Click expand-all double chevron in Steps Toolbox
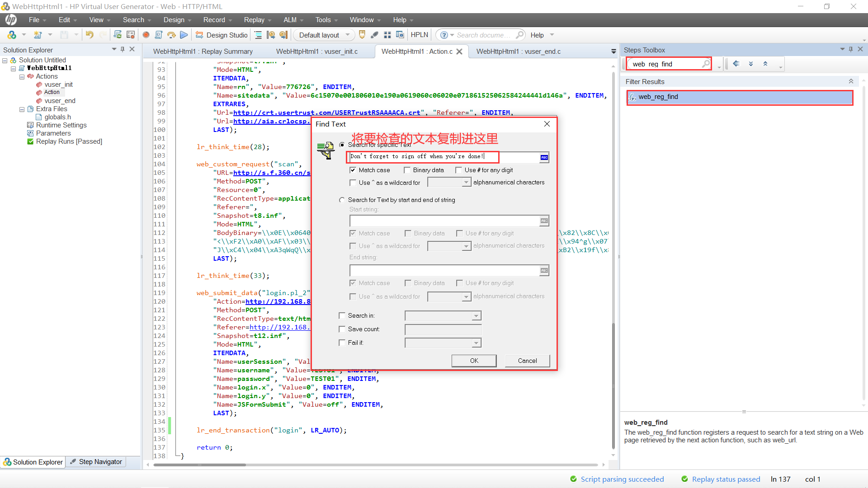 [751, 64]
